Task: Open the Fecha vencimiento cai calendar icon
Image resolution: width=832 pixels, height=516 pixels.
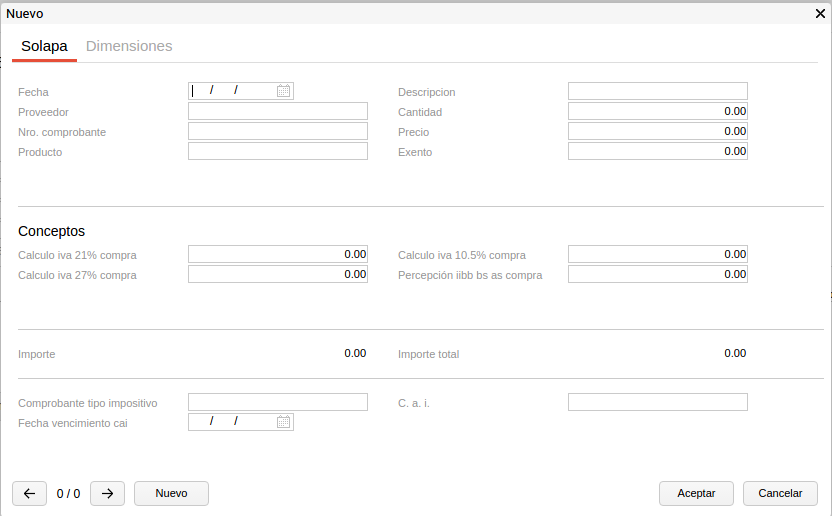Action: (x=283, y=422)
